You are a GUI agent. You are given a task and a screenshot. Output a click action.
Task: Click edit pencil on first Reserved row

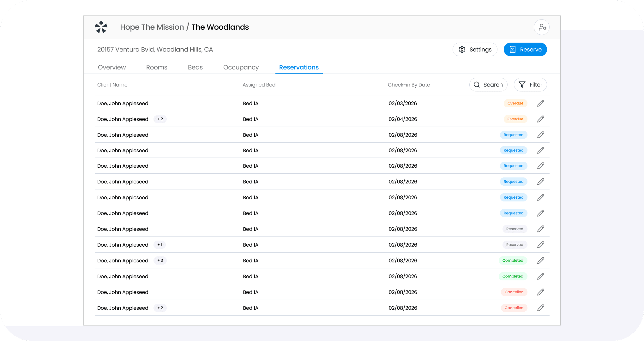pyautogui.click(x=540, y=229)
